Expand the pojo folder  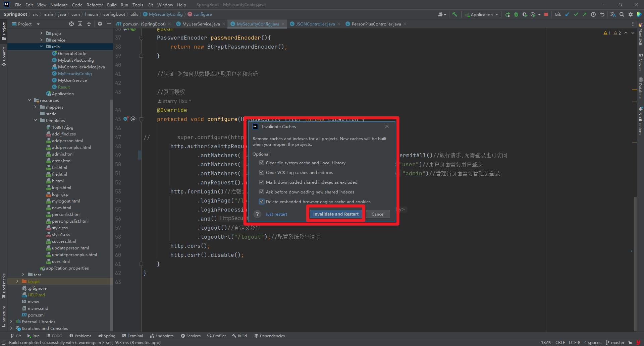(x=41, y=33)
